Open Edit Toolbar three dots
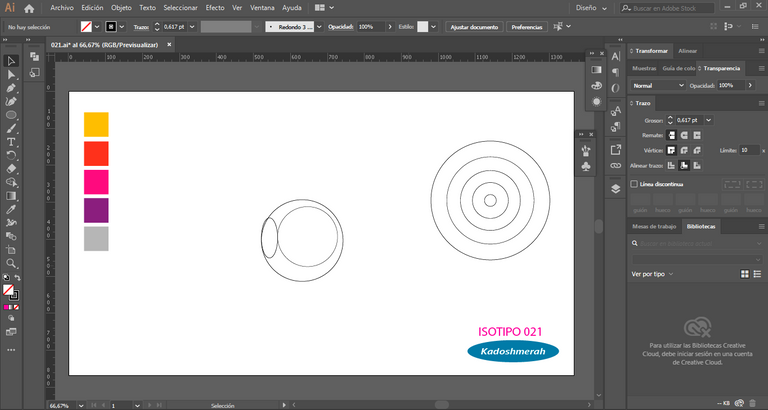768x410 pixels. [x=11, y=350]
